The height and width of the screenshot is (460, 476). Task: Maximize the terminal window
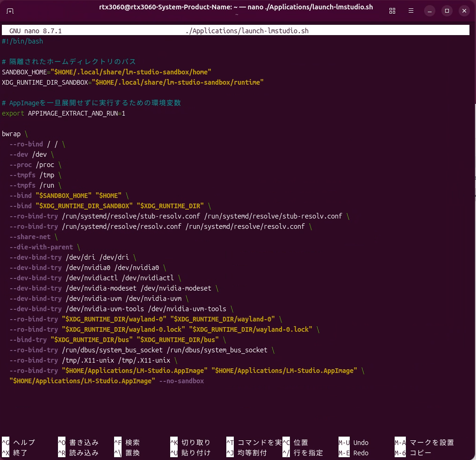[447, 11]
